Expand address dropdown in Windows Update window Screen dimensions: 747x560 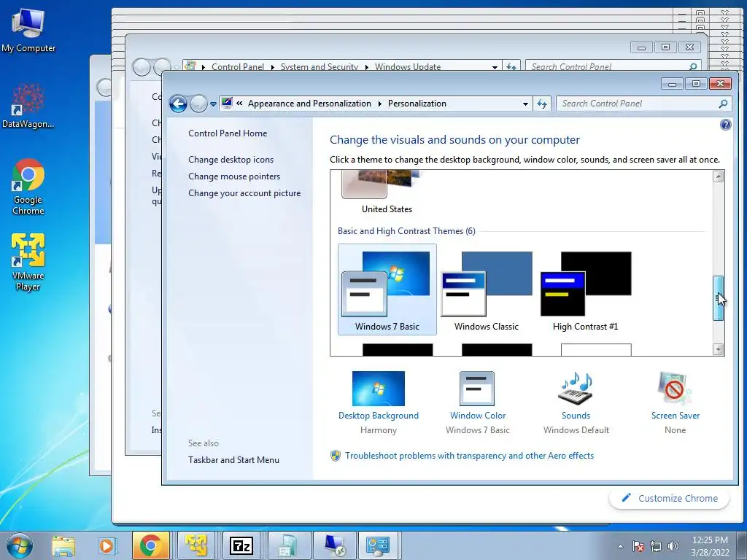[495, 66]
